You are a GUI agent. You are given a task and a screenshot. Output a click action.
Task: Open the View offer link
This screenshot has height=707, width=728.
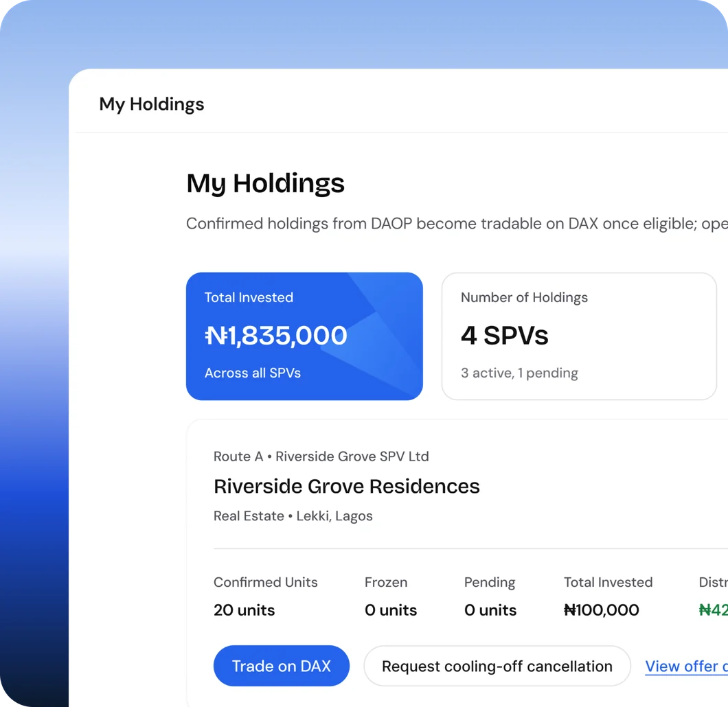point(686,667)
